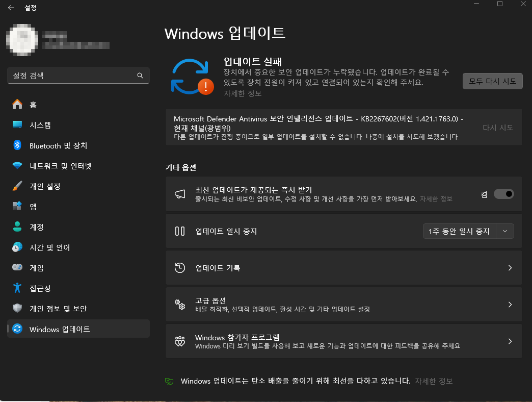Open 시스템 settings category

click(78, 124)
